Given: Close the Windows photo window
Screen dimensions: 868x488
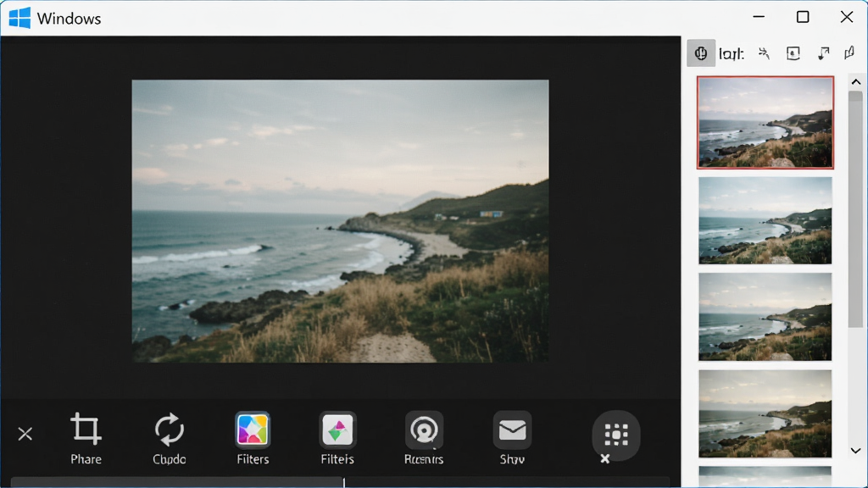Looking at the screenshot, I should click(x=847, y=17).
